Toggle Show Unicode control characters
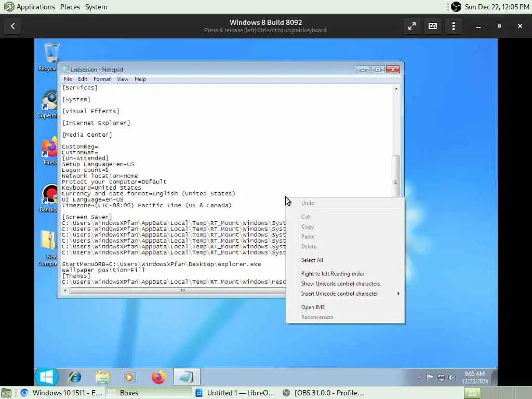This screenshot has width=532, height=399. (345, 284)
